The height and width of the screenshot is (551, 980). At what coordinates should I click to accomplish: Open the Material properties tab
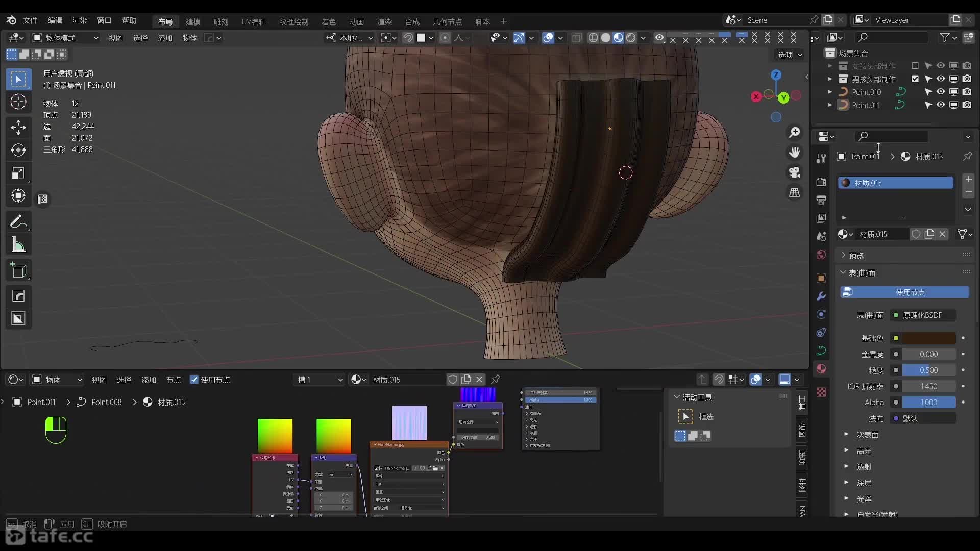tap(821, 369)
